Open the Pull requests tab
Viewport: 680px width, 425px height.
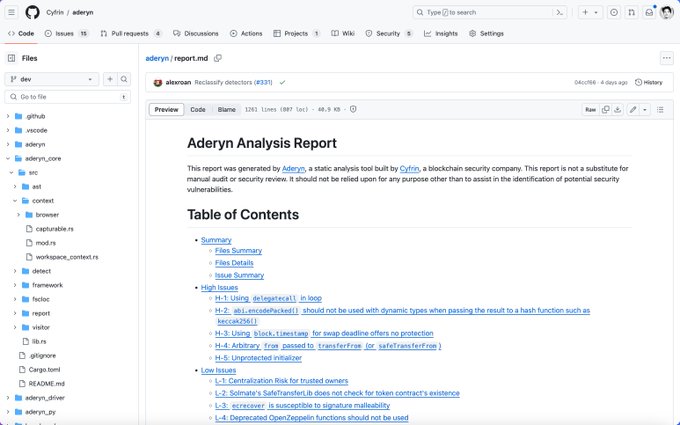pyautogui.click(x=131, y=33)
